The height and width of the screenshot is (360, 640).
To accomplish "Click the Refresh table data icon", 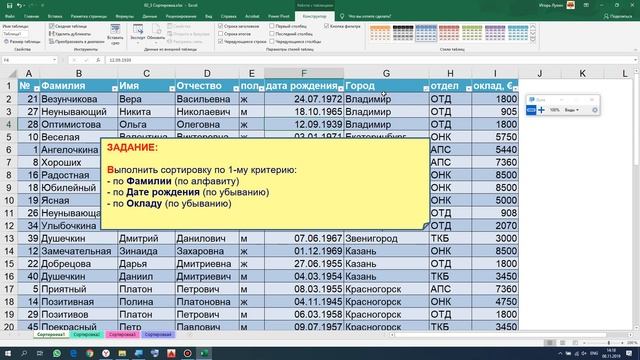I will pyautogui.click(x=156, y=29).
